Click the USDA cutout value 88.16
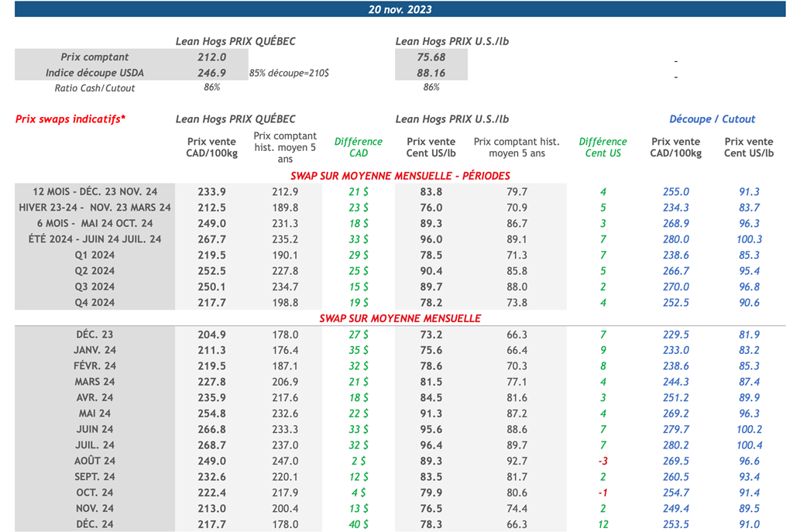This screenshot has width=793, height=532. pos(431,73)
